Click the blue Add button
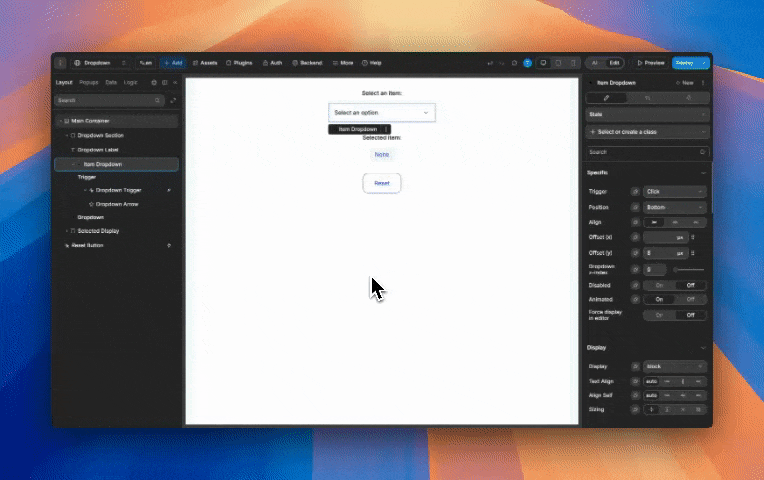The height and width of the screenshot is (480, 764). 173,63
